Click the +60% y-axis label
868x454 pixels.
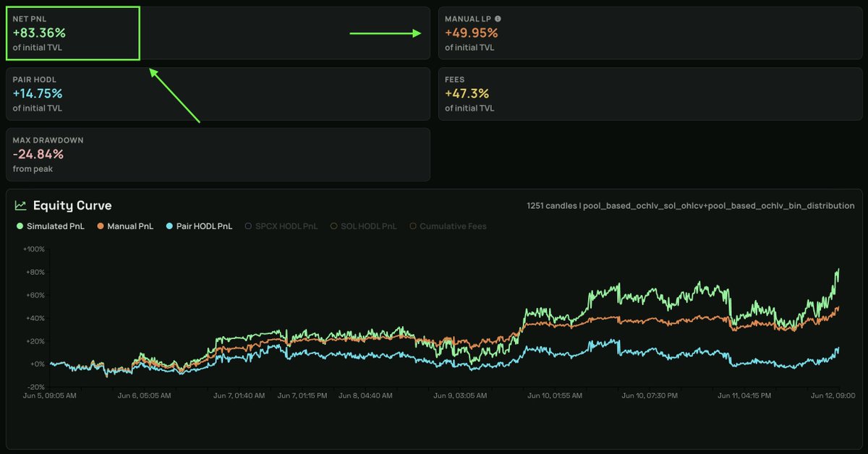point(35,295)
